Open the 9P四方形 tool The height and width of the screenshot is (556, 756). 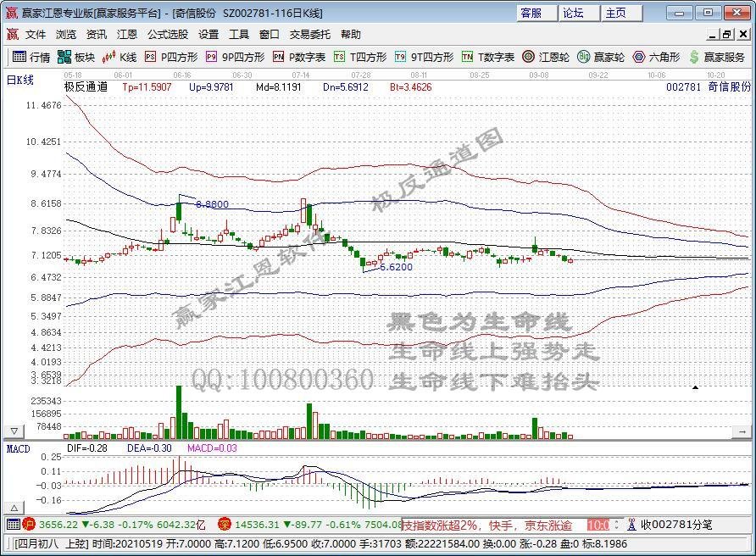(235, 57)
